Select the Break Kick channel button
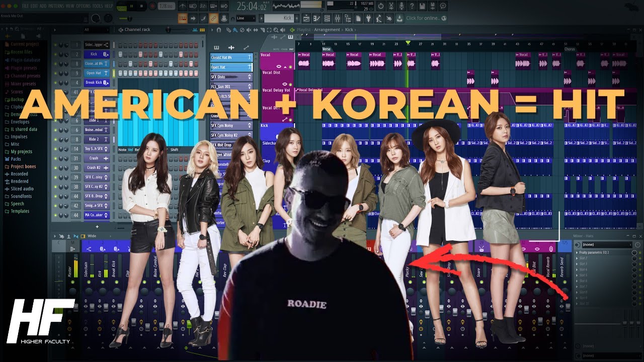 click(x=97, y=82)
